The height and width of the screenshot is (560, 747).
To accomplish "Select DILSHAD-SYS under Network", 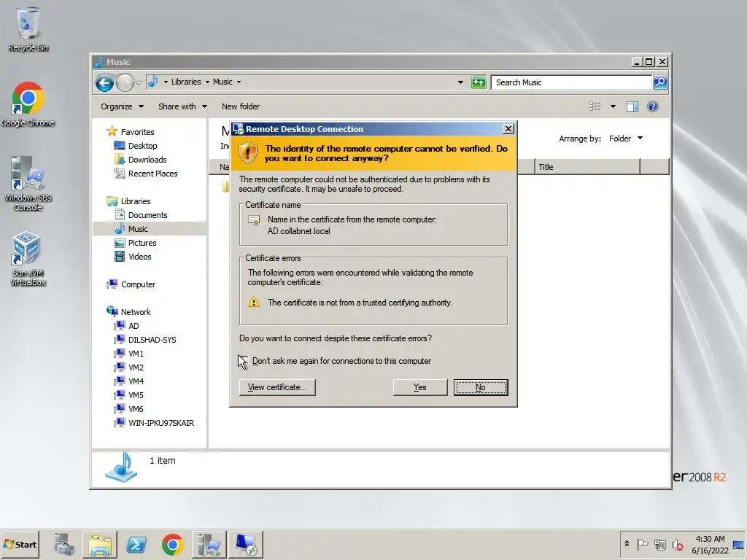I will 152,340.
